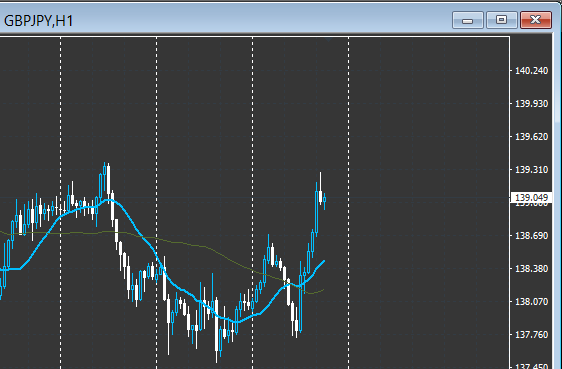The width and height of the screenshot is (562, 369).
Task: Click the 139.620 price scale label
Action: [x=532, y=136]
